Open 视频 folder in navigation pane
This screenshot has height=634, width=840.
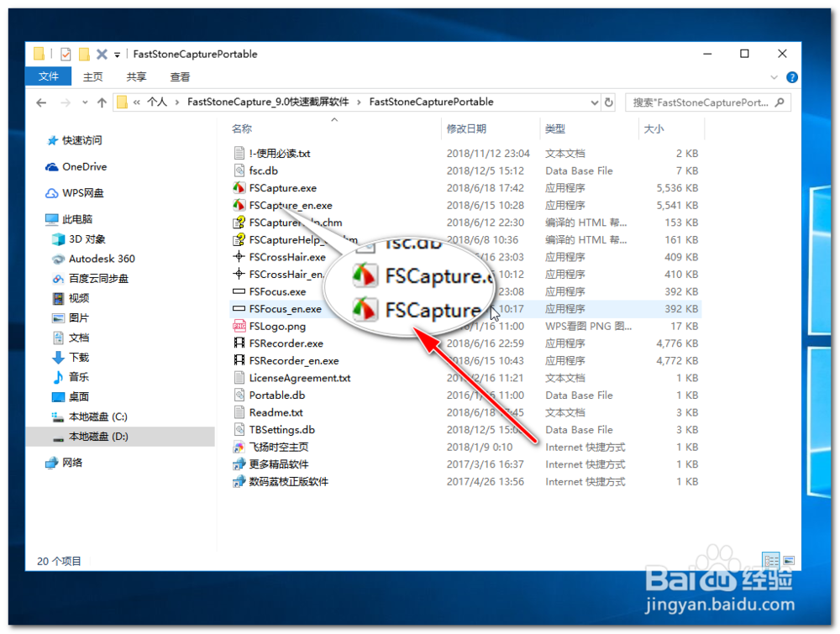tap(71, 298)
